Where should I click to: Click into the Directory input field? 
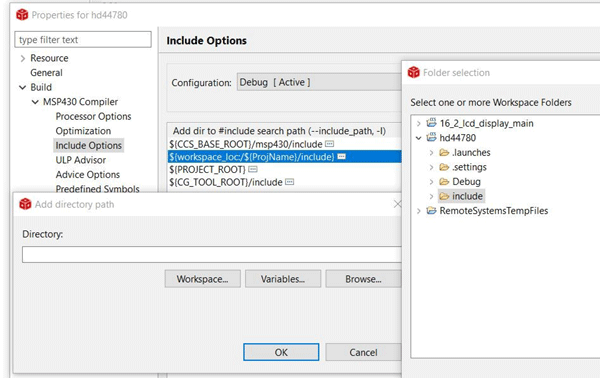point(212,254)
